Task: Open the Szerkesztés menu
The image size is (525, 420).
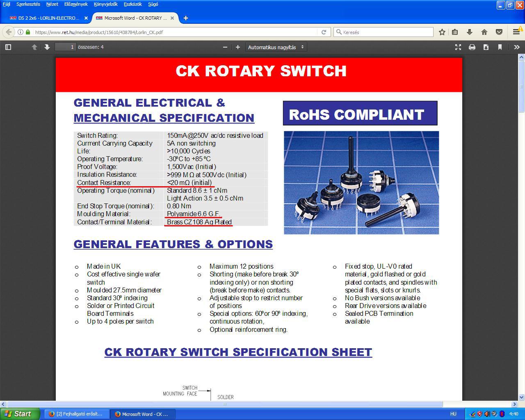Action: [x=28, y=4]
